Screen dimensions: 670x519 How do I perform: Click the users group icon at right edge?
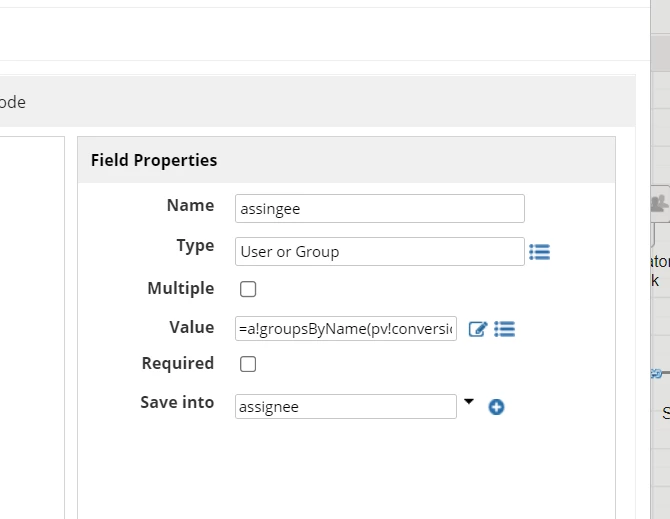pyautogui.click(x=659, y=203)
